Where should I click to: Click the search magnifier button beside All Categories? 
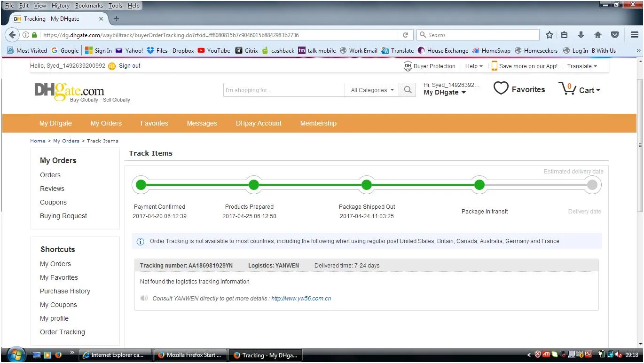pos(408,90)
